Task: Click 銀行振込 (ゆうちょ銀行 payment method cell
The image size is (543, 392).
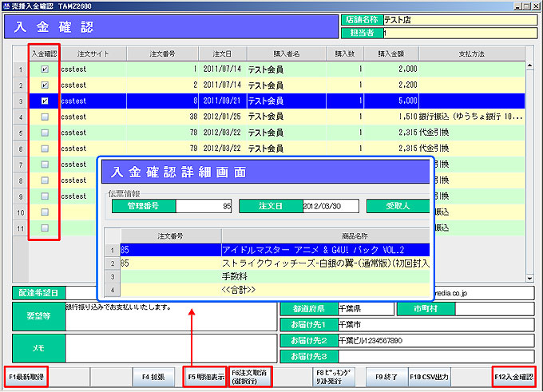Action: click(x=472, y=117)
